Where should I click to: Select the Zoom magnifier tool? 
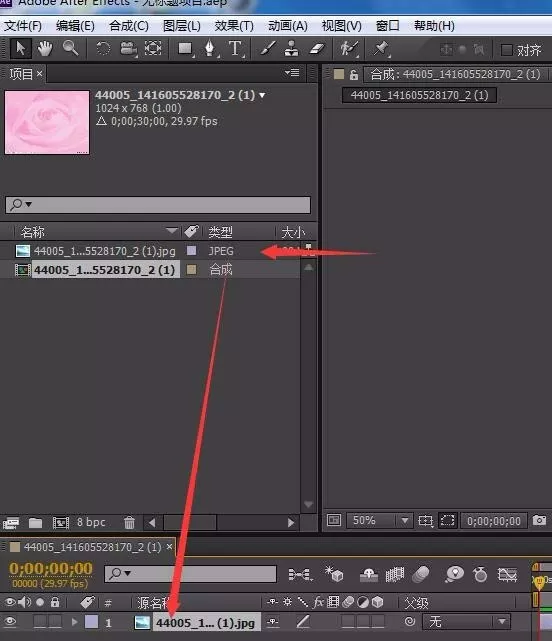(x=70, y=49)
